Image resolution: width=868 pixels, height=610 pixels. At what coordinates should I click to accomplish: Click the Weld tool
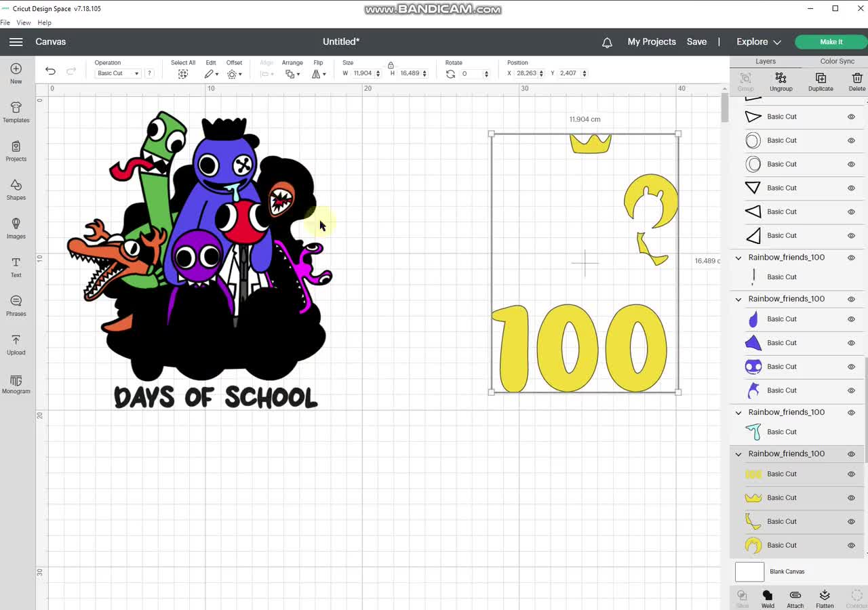point(768,598)
